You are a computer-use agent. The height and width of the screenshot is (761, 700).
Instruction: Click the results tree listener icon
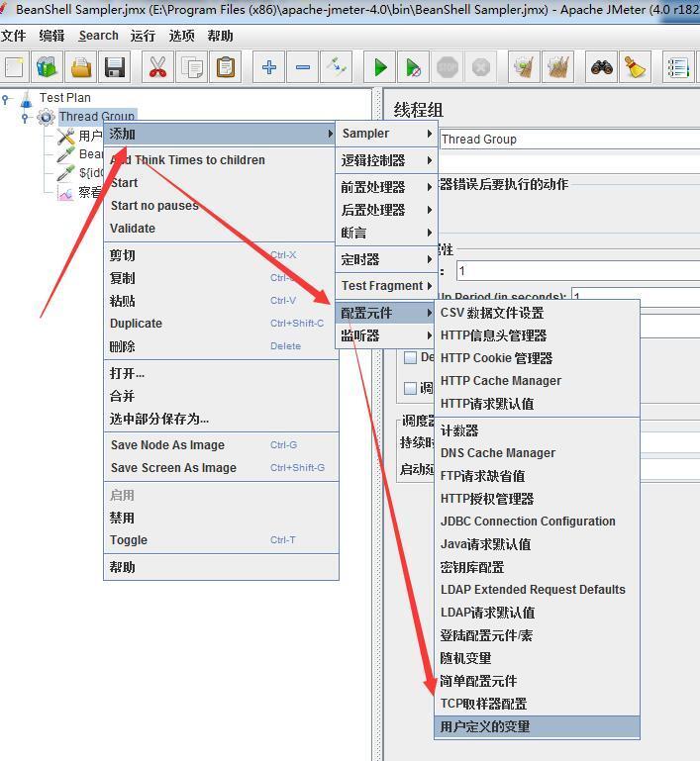(x=65, y=193)
